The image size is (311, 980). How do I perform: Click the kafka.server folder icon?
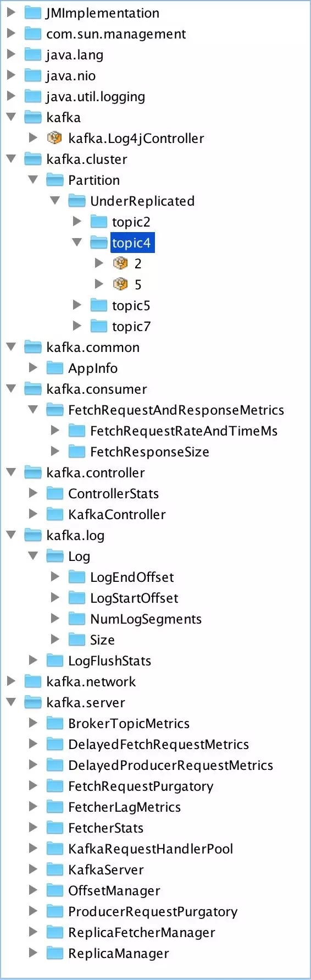click(33, 702)
